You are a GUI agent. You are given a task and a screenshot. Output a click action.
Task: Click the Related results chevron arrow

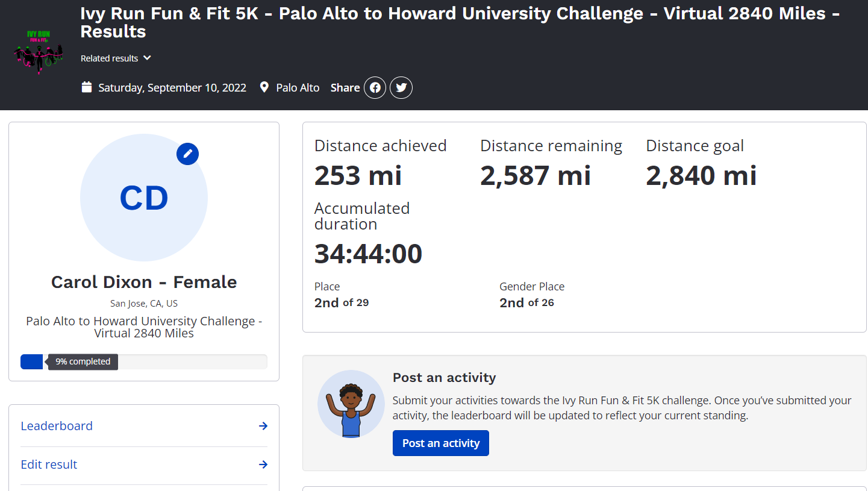coord(147,58)
